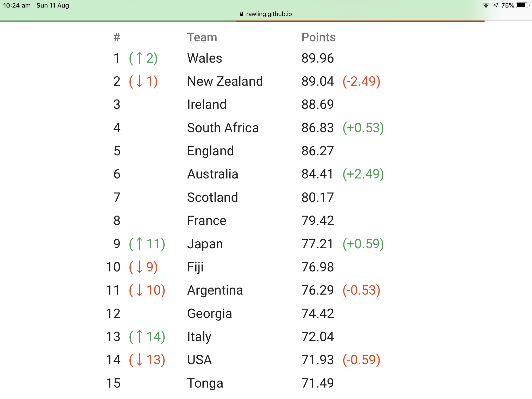532x399 pixels.
Task: Tap Australia's +2.49 points change
Action: click(363, 174)
